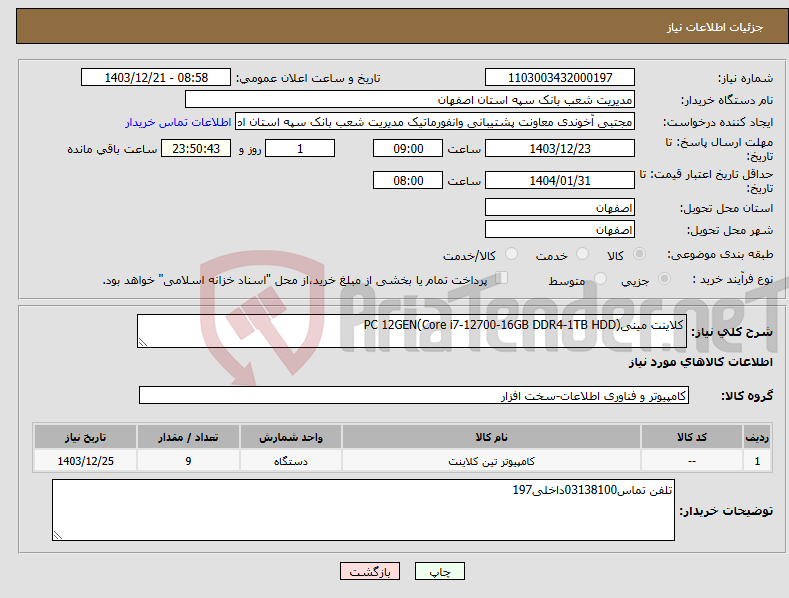
Task: Select the کالا radio button
Action: click(x=640, y=254)
